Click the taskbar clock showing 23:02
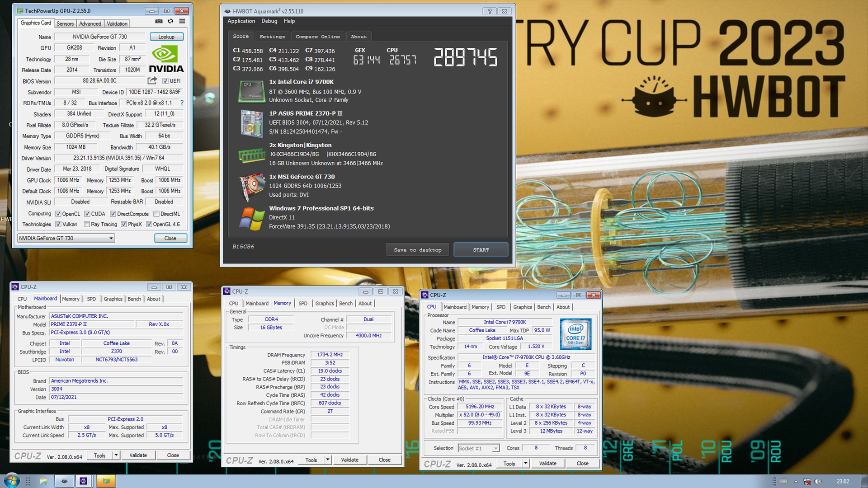868x488 pixels. 843,482
